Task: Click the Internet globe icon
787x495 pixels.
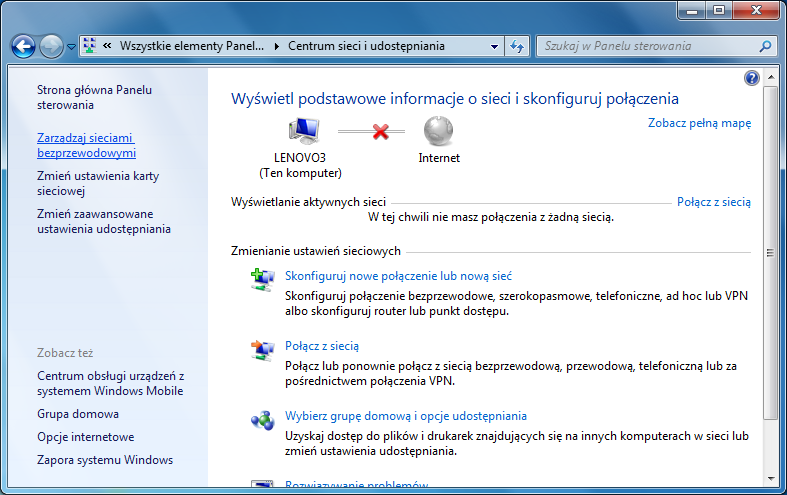Action: pos(439,130)
